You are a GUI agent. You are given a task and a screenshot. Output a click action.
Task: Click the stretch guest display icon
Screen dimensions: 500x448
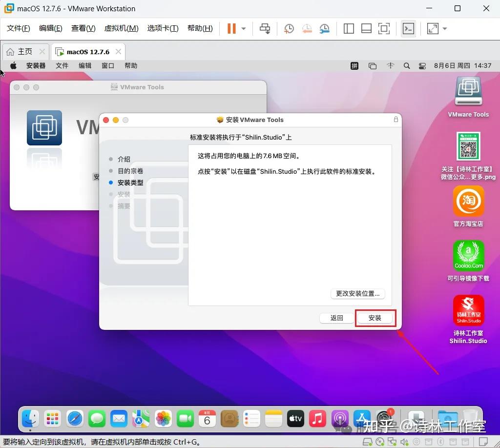pos(433,28)
